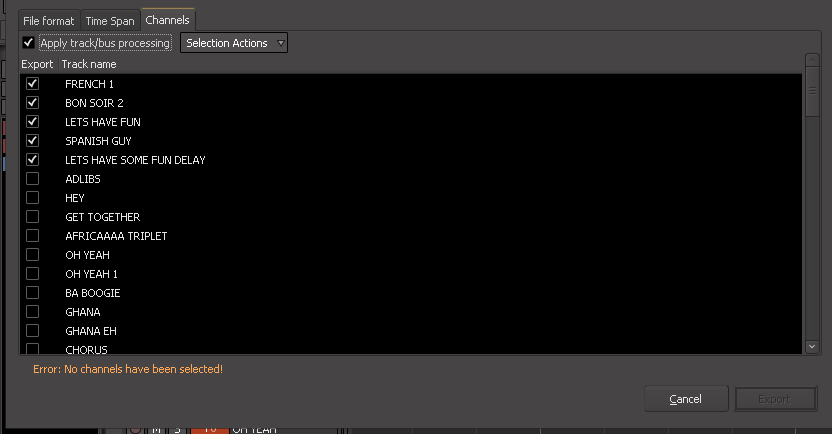Tick the BA BOOGIE export checkbox

pyautogui.click(x=32, y=293)
